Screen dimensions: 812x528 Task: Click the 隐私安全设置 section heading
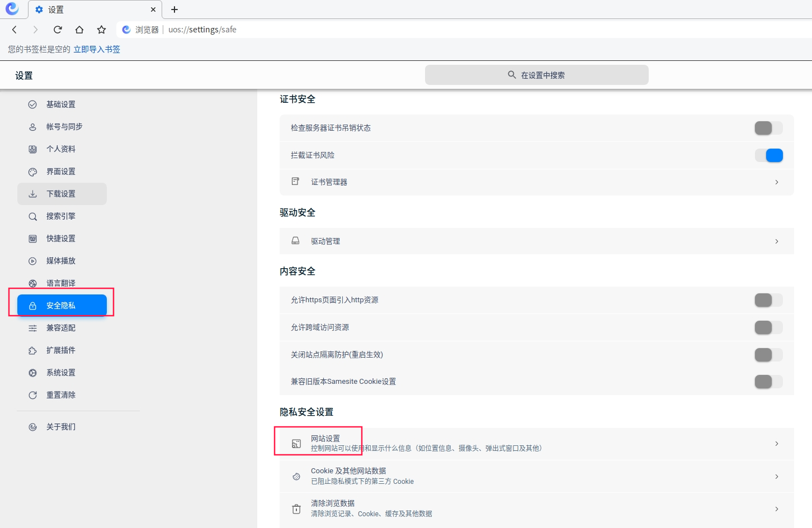306,412
